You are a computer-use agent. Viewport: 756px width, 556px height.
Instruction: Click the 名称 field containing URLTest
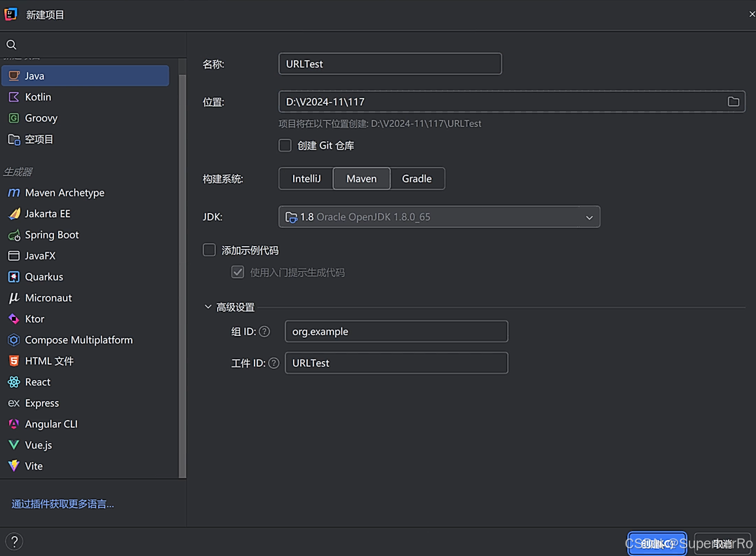(x=390, y=64)
